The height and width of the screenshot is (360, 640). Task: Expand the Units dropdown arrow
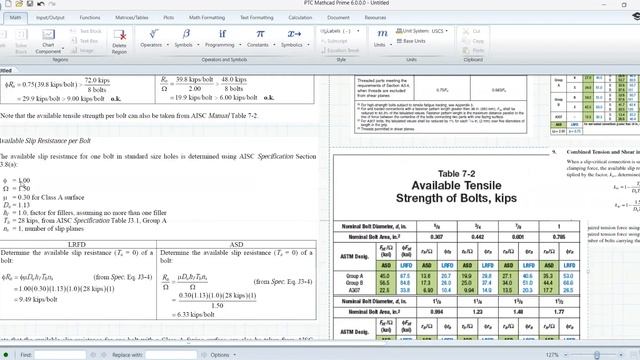(x=391, y=45)
